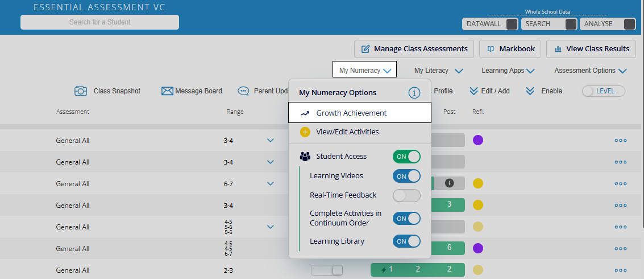Click the double chevron icon beside Enable
The width and height of the screenshot is (644, 279).
530,91
